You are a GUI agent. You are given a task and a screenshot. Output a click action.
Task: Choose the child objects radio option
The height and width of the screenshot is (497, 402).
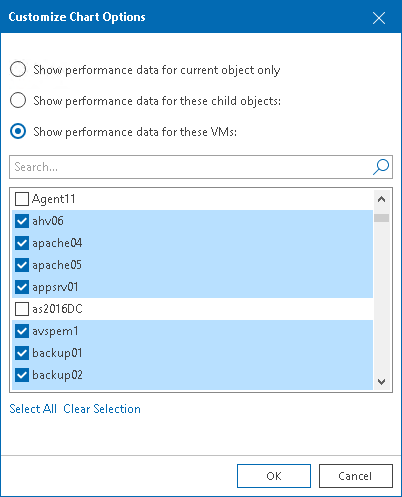point(18,100)
